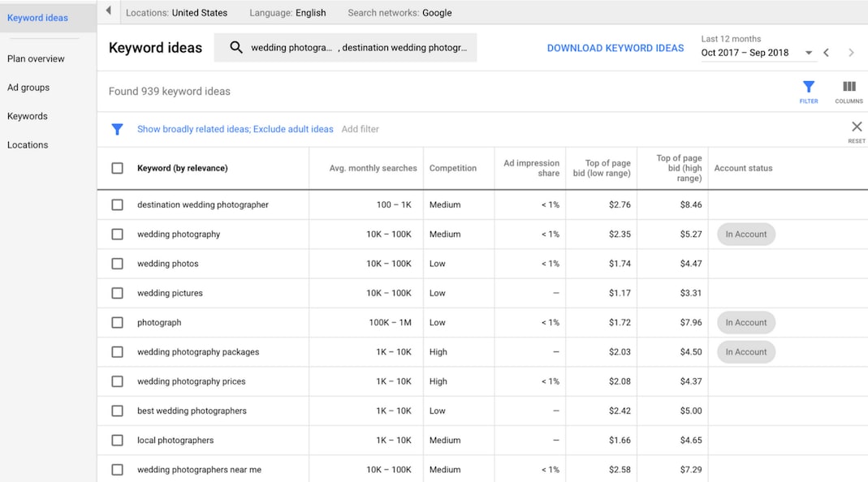
Task: Edit Show broadly related ideas filter
Action: [x=235, y=129]
